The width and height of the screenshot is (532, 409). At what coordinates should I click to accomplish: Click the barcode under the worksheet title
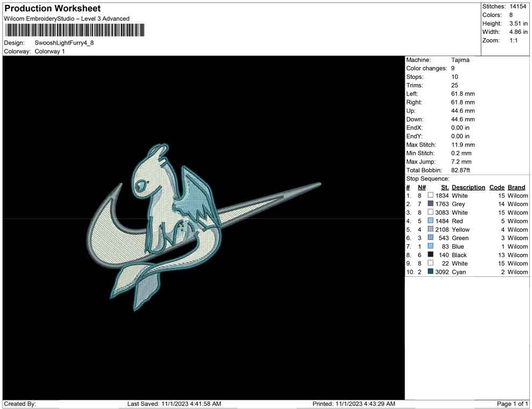75,31
